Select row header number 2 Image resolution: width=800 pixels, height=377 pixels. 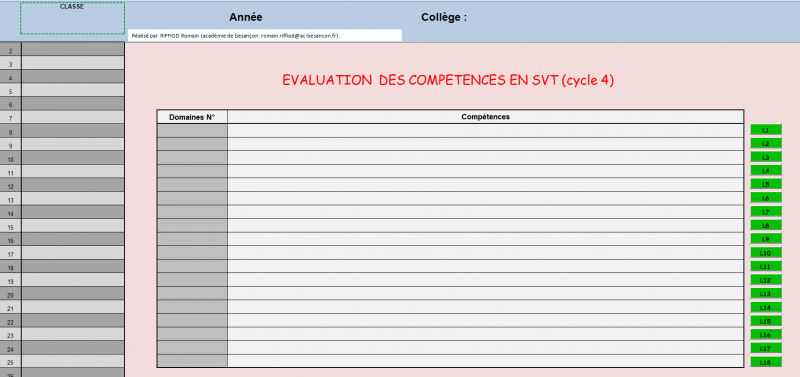click(11, 51)
